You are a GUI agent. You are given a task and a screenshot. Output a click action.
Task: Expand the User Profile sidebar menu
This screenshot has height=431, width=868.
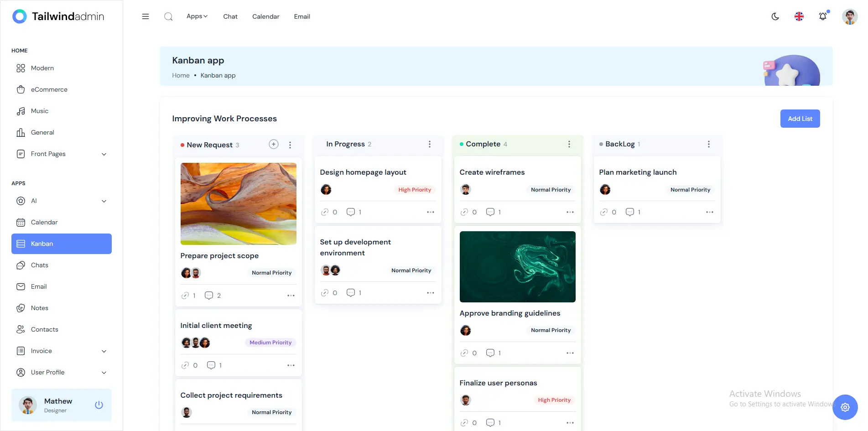62,373
